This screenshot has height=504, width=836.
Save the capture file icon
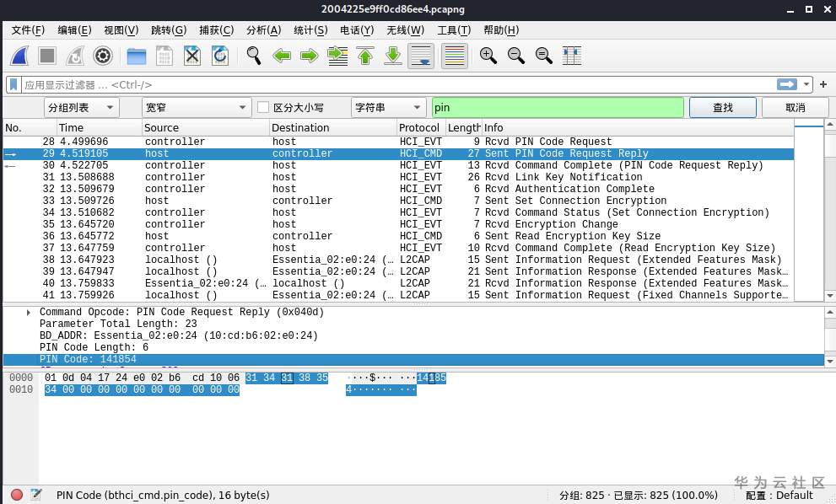tap(165, 56)
